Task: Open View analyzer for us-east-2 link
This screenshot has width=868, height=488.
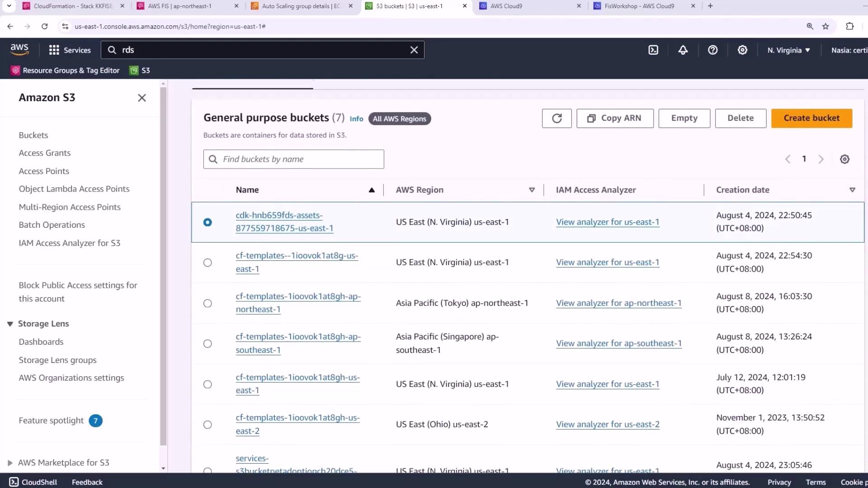Action: pyautogui.click(x=608, y=424)
